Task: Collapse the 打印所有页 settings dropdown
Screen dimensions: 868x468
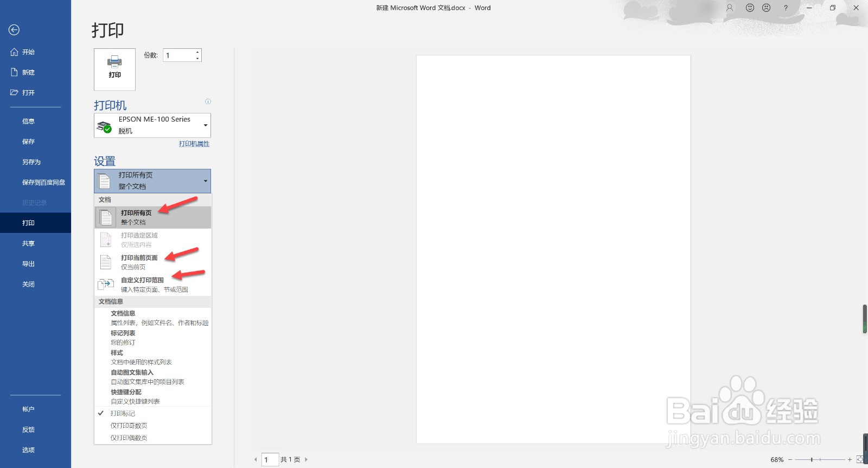Action: click(x=152, y=181)
